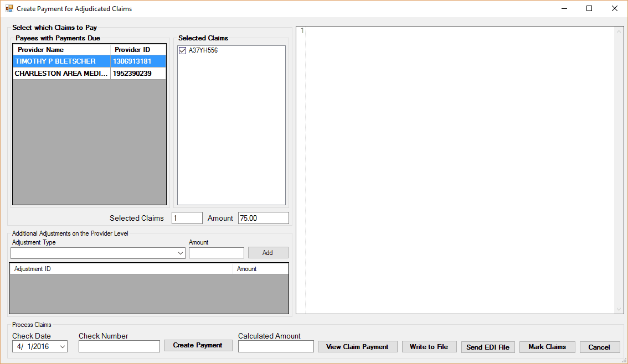
Task: Sort by the Provider ID column header
Action: tap(138, 50)
